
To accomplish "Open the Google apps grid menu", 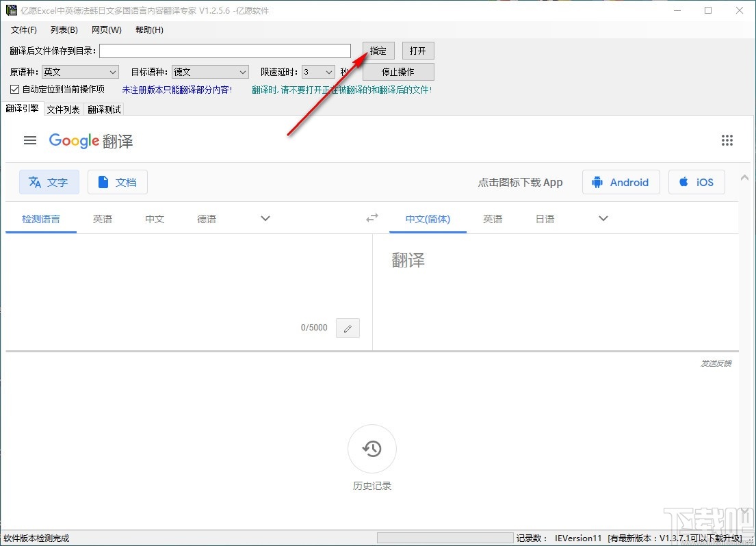I will tap(727, 140).
